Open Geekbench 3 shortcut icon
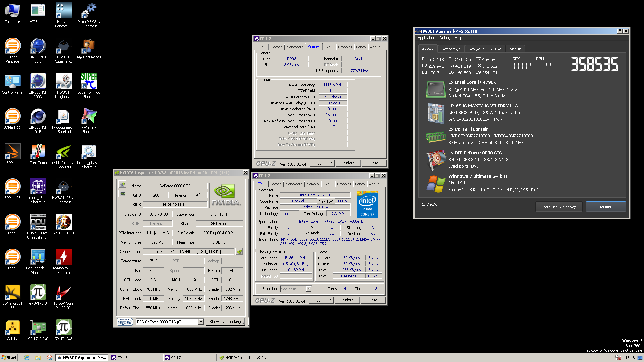 pyautogui.click(x=38, y=262)
